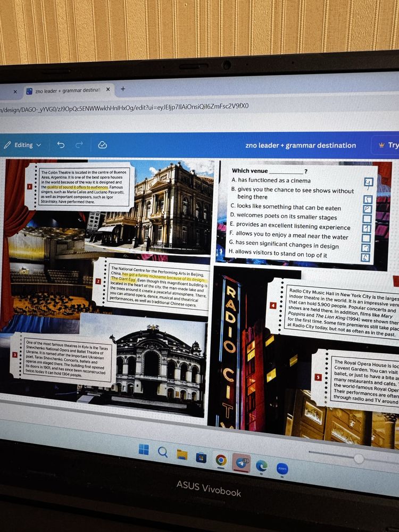Open Zoom app from taskbar
Viewport: 399px width, 532px height.
pyautogui.click(x=282, y=469)
